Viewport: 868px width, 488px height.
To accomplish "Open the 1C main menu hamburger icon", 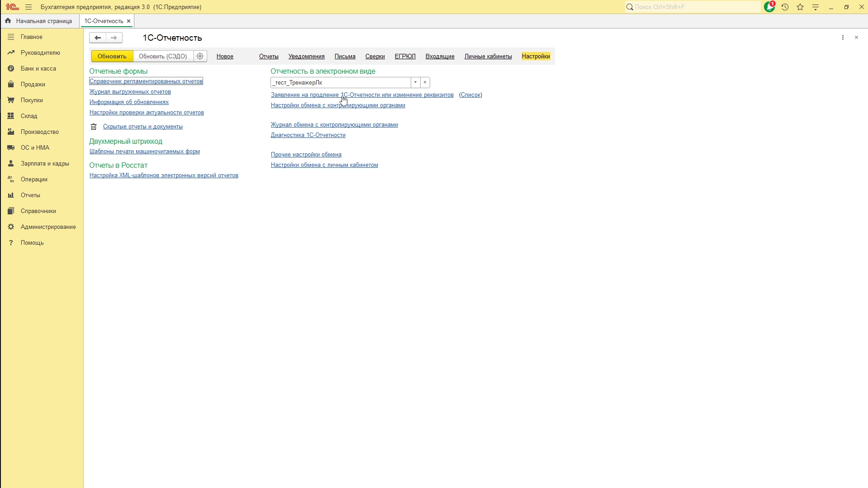I will pos(28,7).
